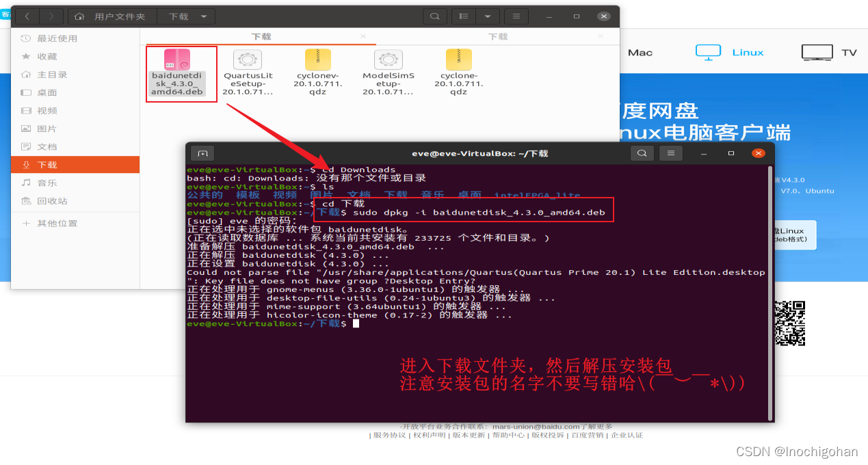Click the mars-union@baidu.com email link

click(536, 427)
